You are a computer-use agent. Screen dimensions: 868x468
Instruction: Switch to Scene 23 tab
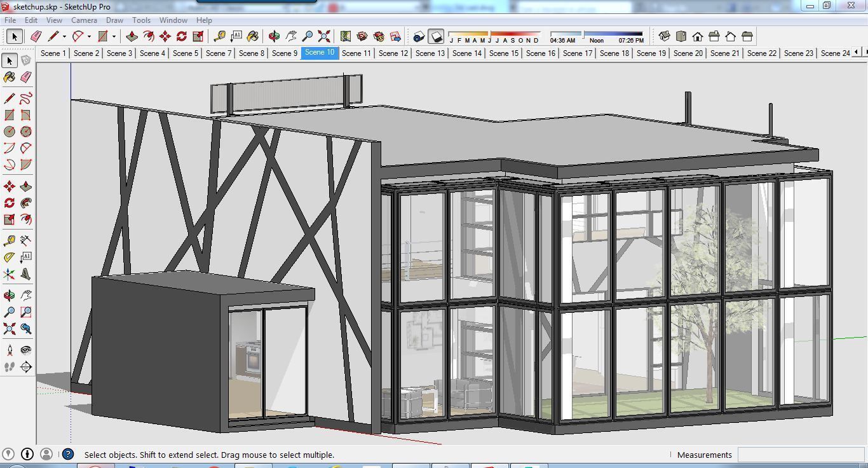(799, 53)
